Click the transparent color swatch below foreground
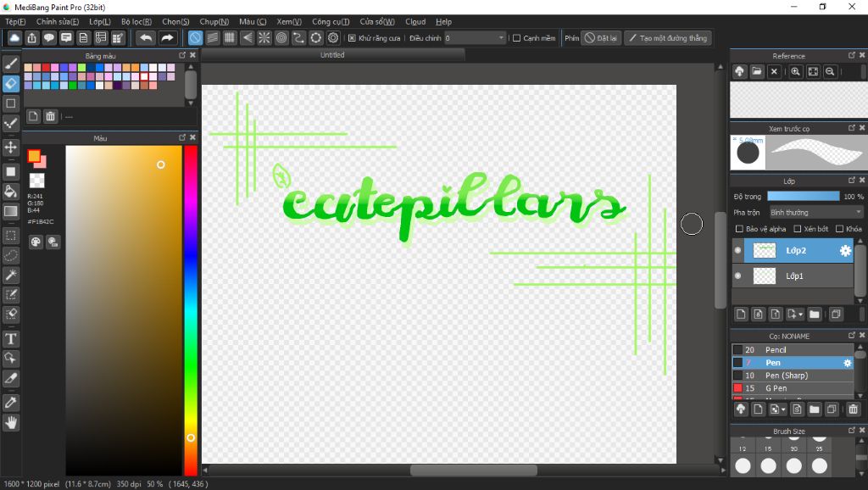This screenshot has width=868, height=490. pos(36,181)
